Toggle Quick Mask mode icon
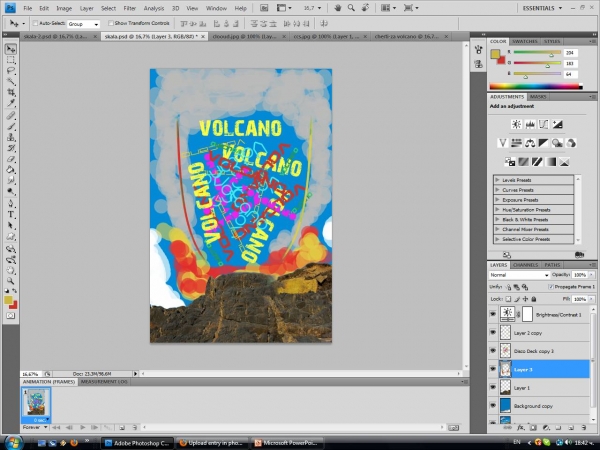This screenshot has height=450, width=600. [11, 316]
